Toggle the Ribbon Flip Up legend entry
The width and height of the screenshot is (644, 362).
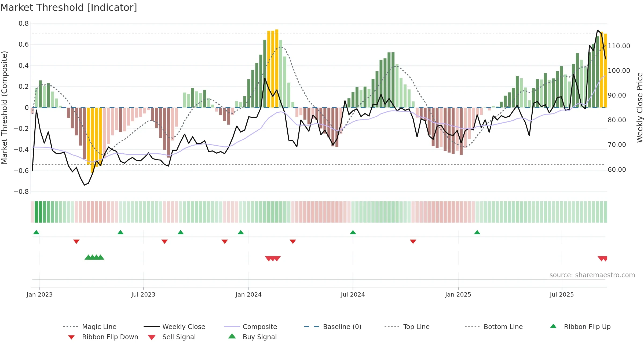(x=580, y=327)
